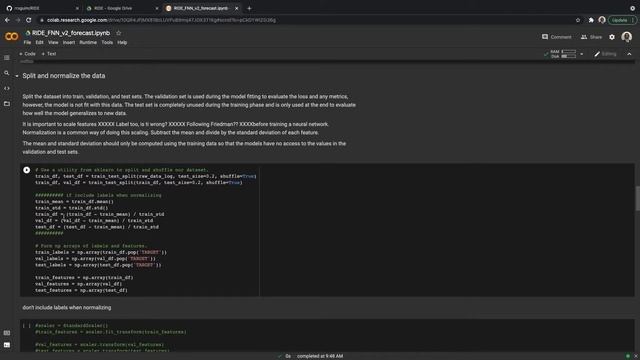The width and height of the screenshot is (640, 360).
Task: Collapse the header with the chevron-up toggle
Action: (629, 54)
